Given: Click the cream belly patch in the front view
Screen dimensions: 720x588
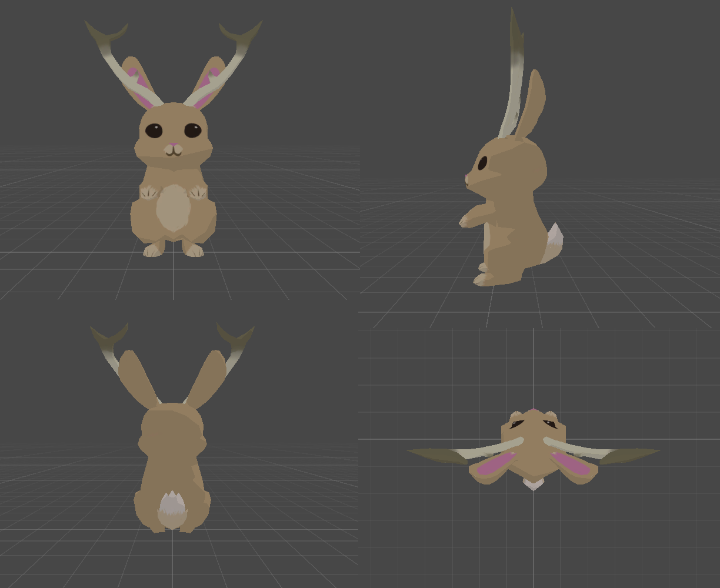Looking at the screenshot, I should [x=172, y=208].
